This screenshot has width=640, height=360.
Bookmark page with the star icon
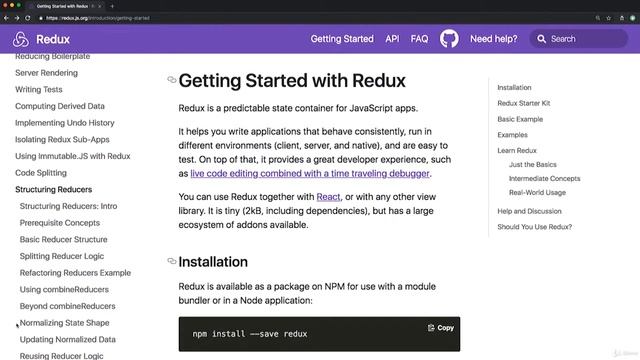click(609, 18)
